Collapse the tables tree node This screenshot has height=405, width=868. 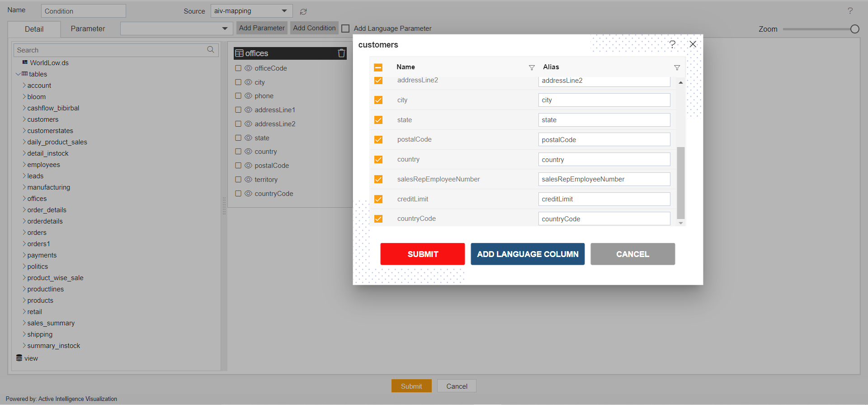(x=18, y=74)
